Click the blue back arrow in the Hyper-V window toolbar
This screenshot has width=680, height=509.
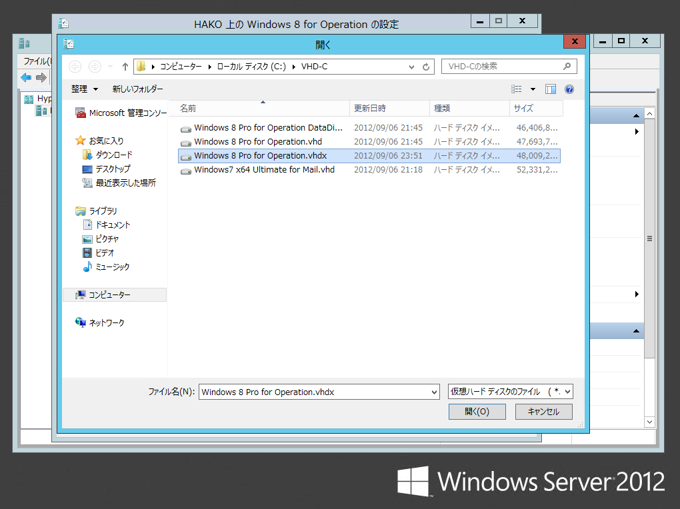[26, 78]
